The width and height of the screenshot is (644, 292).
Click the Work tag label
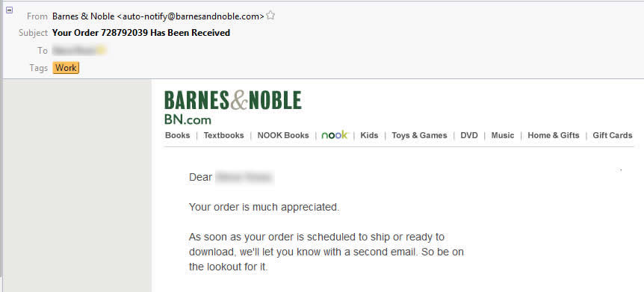(66, 68)
